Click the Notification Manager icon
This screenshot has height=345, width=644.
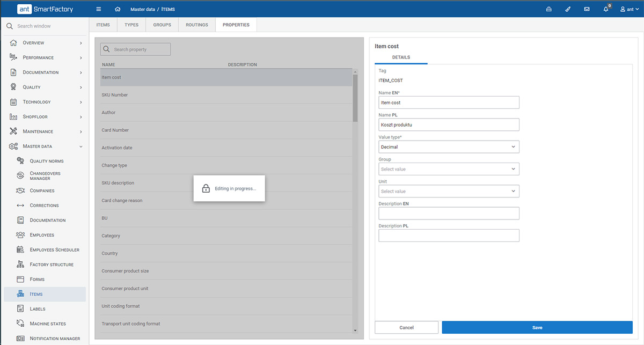click(x=20, y=339)
